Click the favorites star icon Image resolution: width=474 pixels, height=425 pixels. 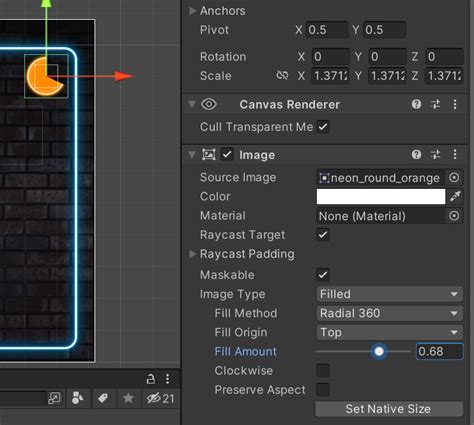[128, 398]
